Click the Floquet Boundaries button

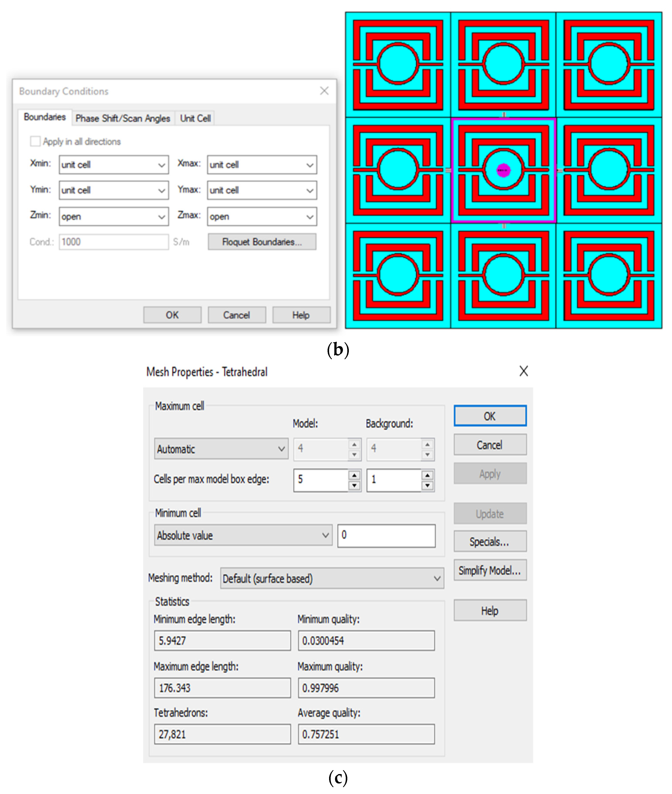click(x=262, y=242)
